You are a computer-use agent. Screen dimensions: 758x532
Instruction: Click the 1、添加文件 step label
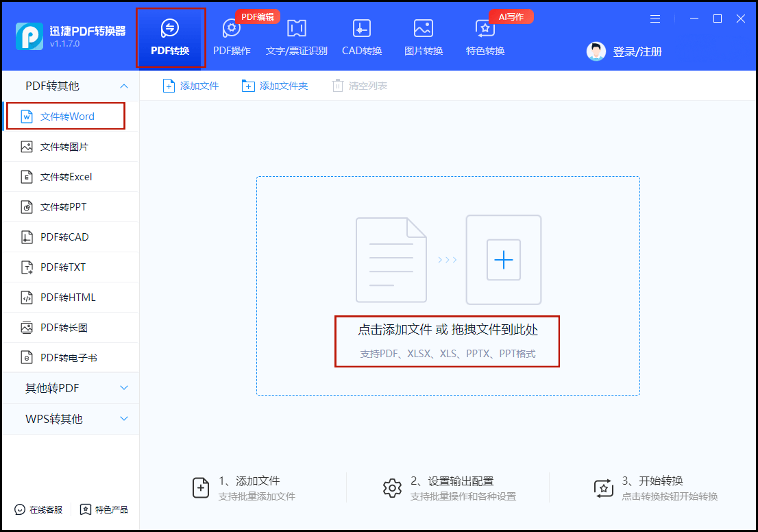249,481
